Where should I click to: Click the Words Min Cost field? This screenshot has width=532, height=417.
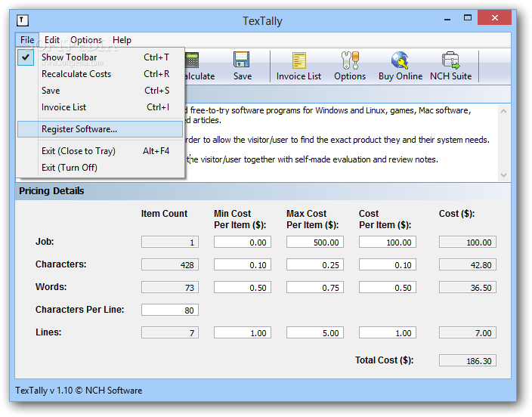pyautogui.click(x=243, y=288)
